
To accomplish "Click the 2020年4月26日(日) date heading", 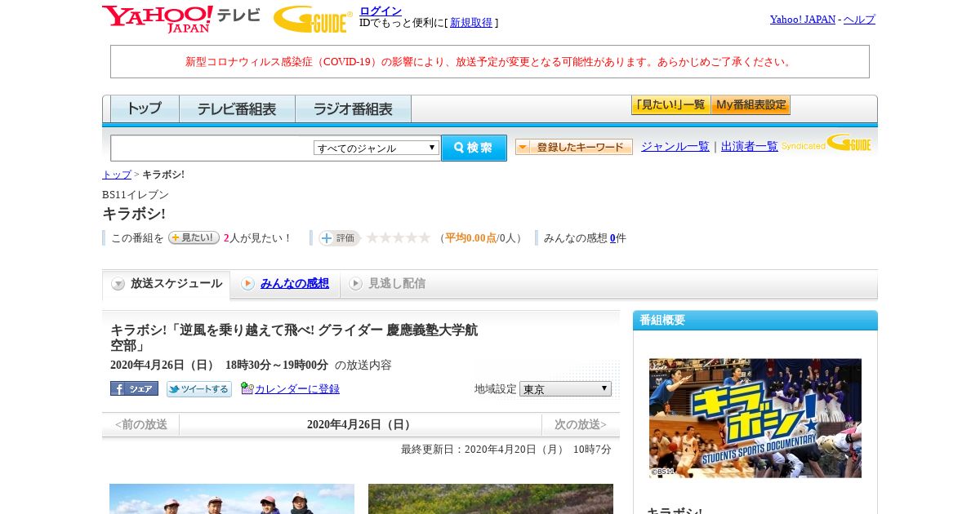I will click(360, 424).
